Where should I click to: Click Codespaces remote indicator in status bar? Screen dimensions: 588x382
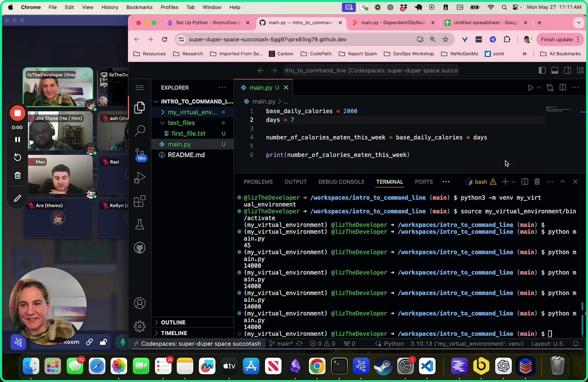click(197, 343)
